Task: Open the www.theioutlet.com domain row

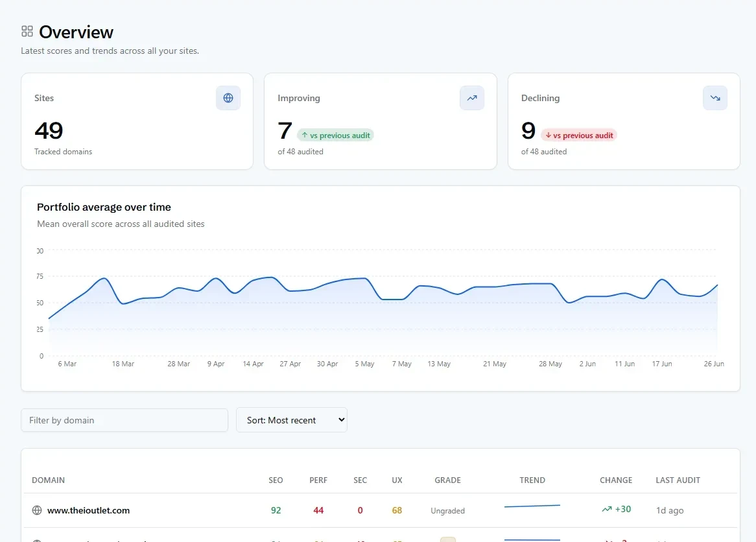Action: 381,510
